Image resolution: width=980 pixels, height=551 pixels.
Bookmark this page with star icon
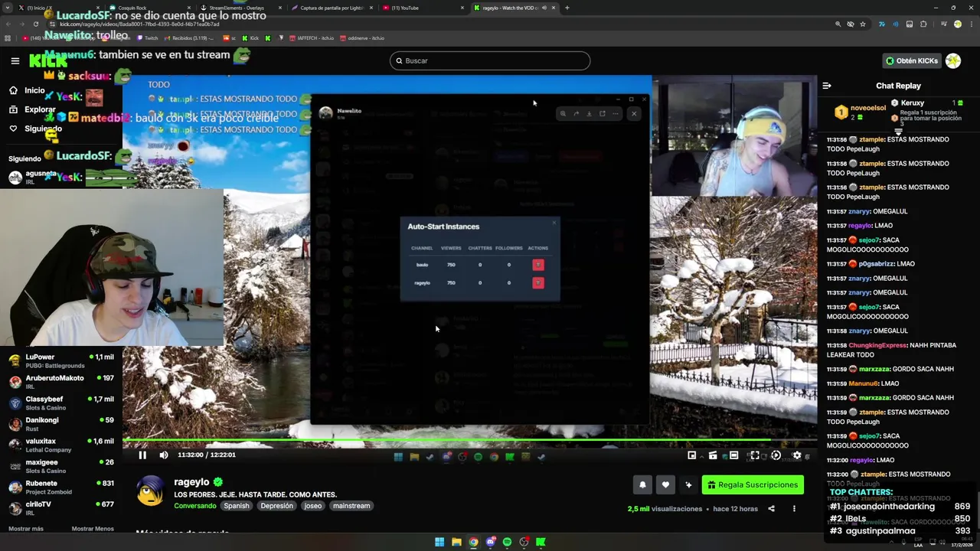click(x=863, y=24)
